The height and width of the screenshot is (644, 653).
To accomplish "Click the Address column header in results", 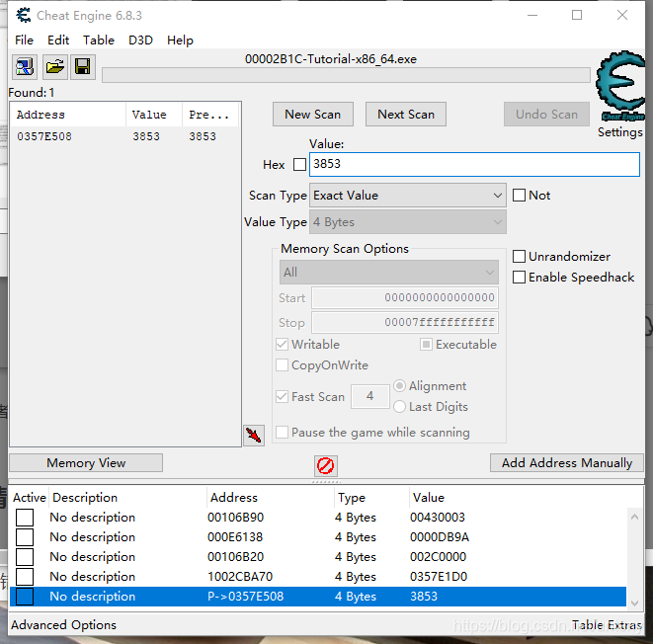I will 68,115.
